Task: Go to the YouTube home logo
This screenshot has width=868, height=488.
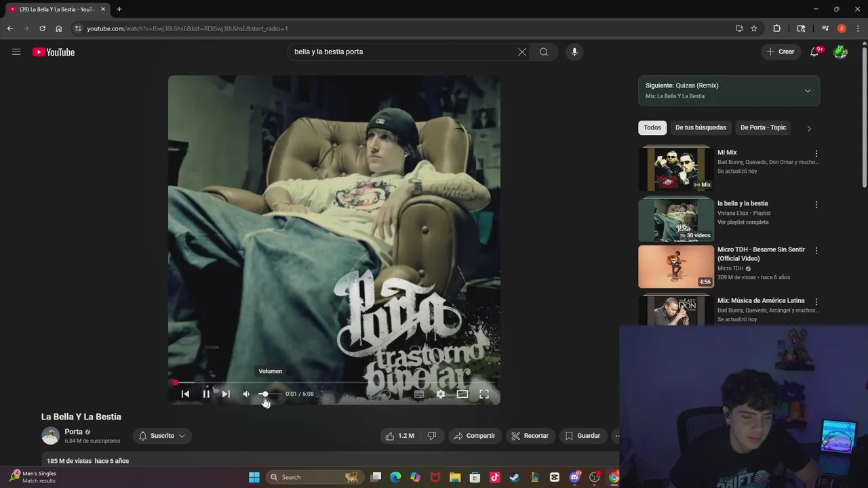Action: (x=54, y=52)
